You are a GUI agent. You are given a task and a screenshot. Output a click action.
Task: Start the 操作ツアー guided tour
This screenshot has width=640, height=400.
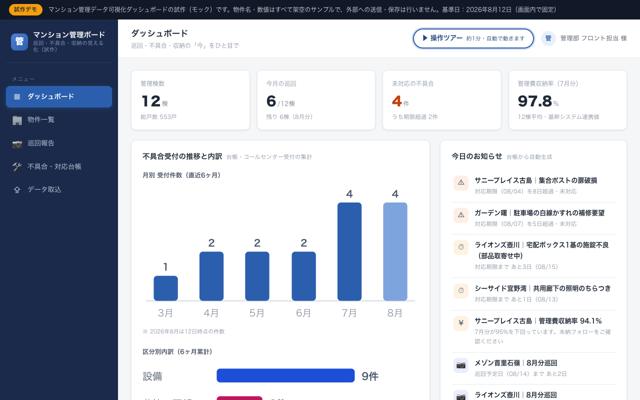(473, 38)
